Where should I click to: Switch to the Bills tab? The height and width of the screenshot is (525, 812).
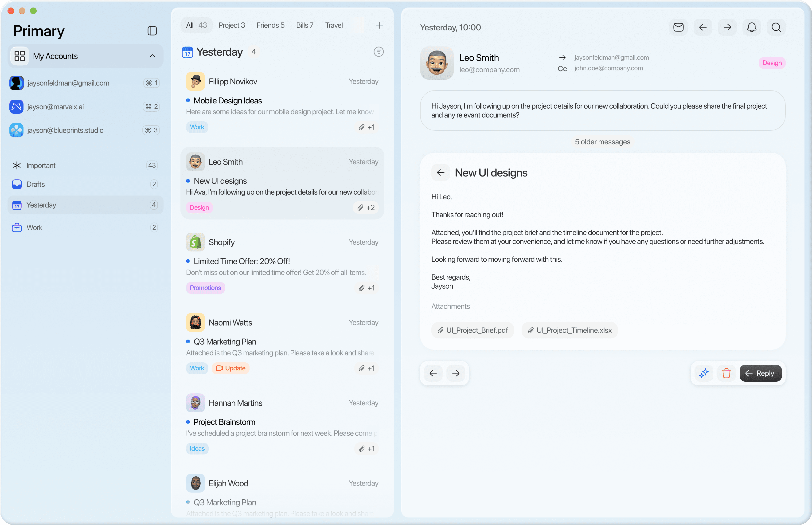[304, 25]
